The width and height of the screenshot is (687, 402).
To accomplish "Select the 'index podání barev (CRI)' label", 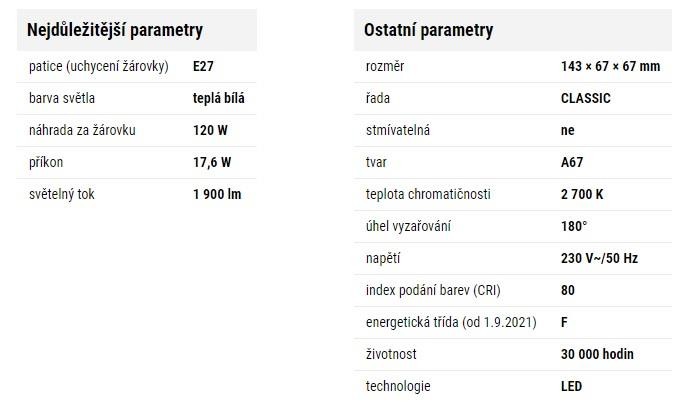I will (433, 290).
